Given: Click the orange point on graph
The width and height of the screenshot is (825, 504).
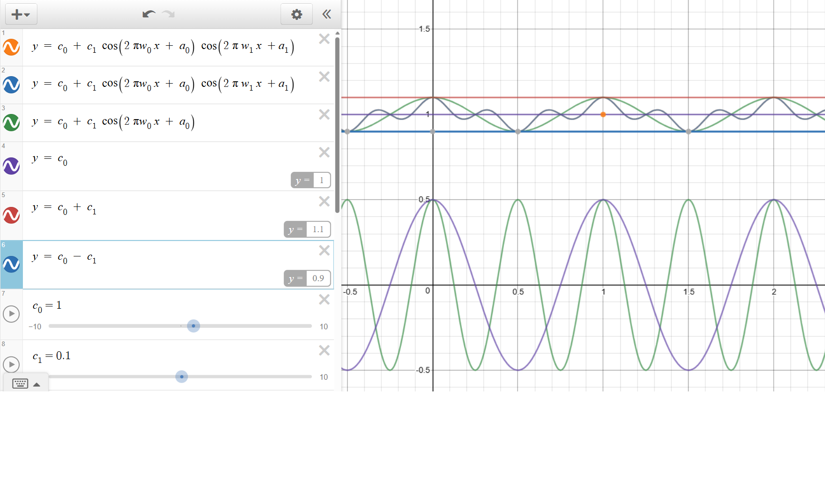Looking at the screenshot, I should tap(603, 114).
